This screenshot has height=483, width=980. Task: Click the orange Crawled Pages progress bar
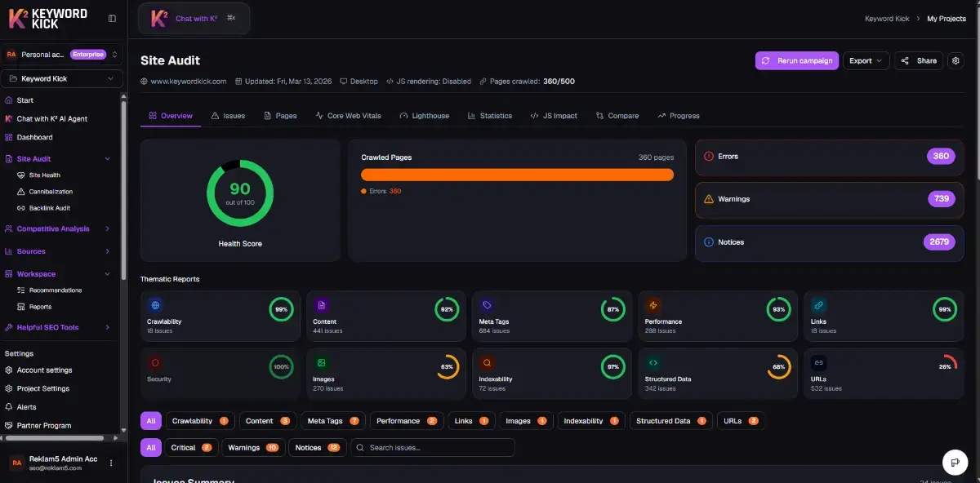coord(517,175)
